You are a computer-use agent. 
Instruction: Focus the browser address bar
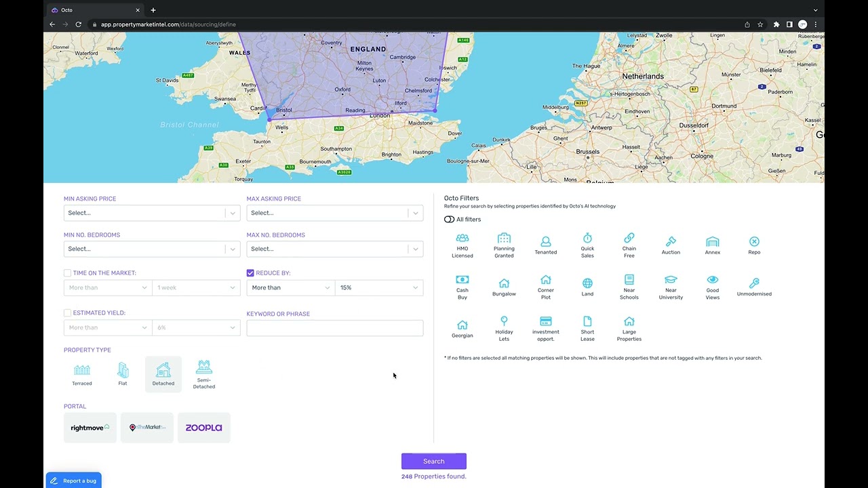pos(414,24)
